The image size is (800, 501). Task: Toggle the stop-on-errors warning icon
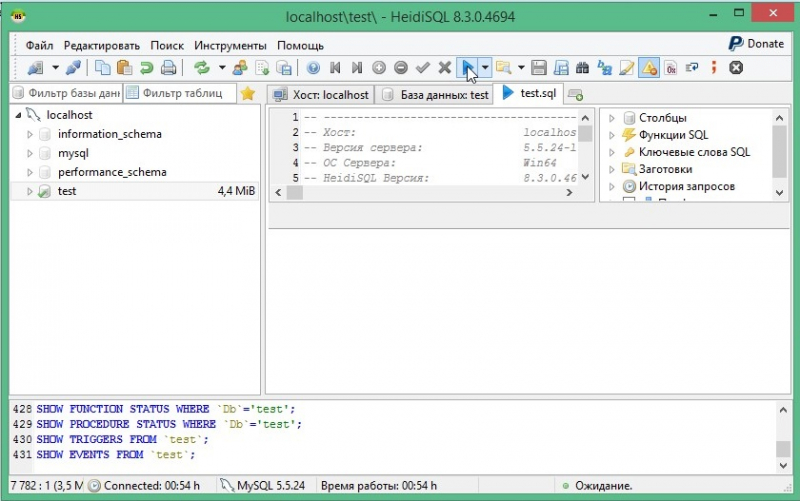point(648,68)
